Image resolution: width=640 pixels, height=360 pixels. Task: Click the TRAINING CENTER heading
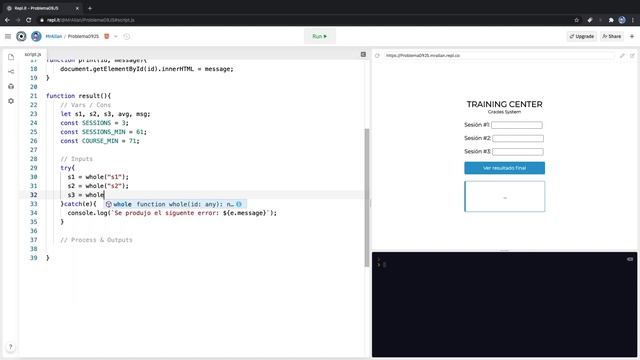504,104
